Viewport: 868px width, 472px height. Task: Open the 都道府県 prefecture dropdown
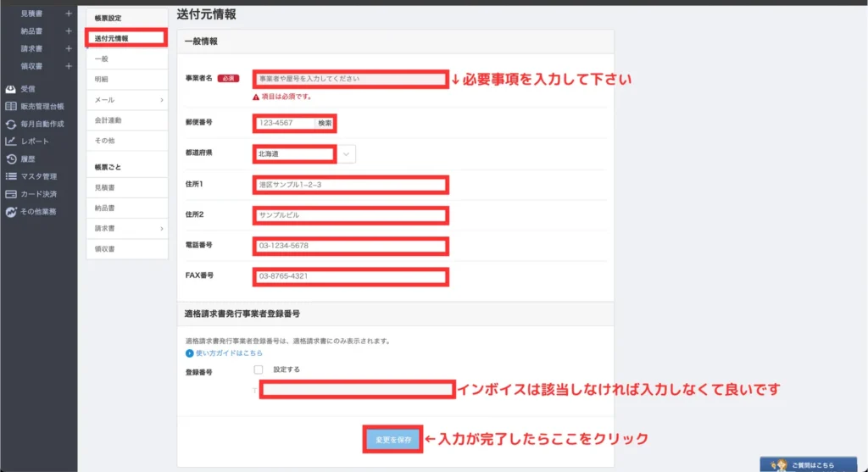point(348,154)
